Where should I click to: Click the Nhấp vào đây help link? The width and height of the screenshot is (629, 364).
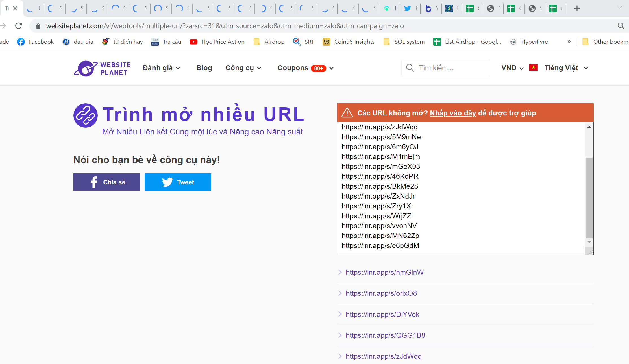tap(453, 113)
